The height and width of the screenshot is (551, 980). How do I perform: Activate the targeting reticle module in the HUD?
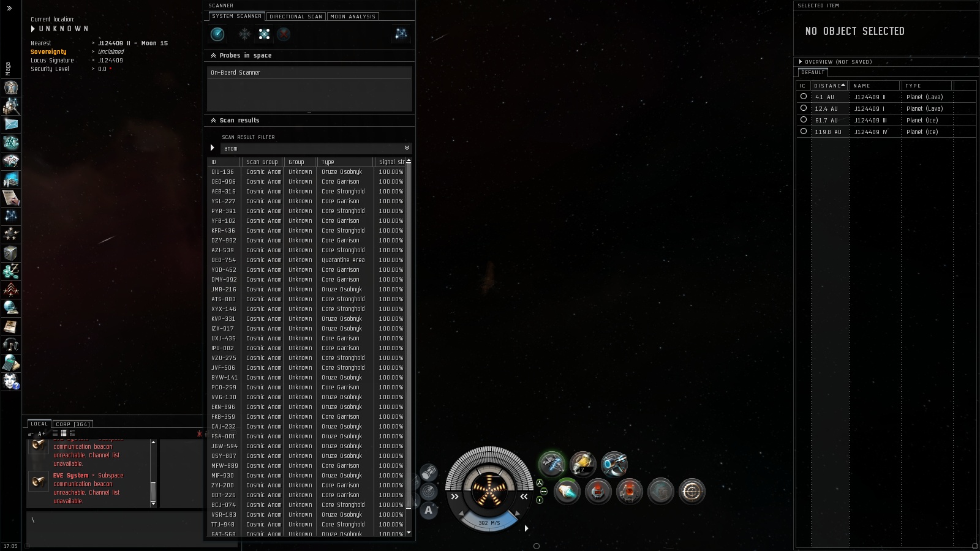692,491
